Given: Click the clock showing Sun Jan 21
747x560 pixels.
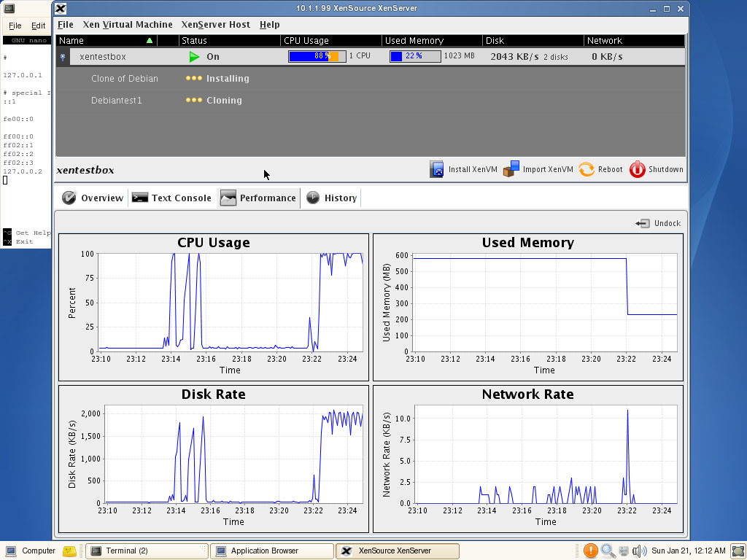Looking at the screenshot, I should pos(689,551).
